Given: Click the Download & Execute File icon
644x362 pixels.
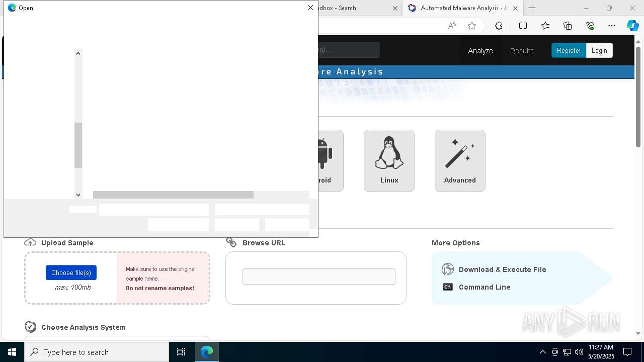Looking at the screenshot, I should [447, 269].
